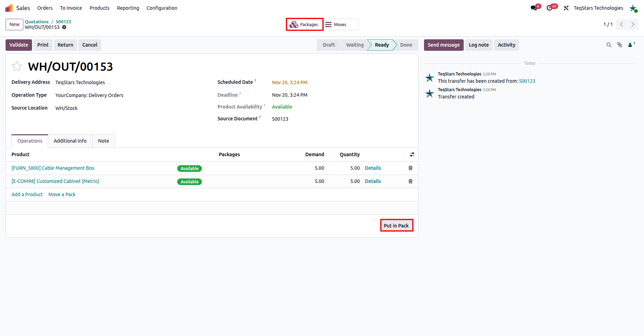Viewport: 644px width, 336px height.
Task: Open the user avatar star icon
Action: [x=633, y=8]
